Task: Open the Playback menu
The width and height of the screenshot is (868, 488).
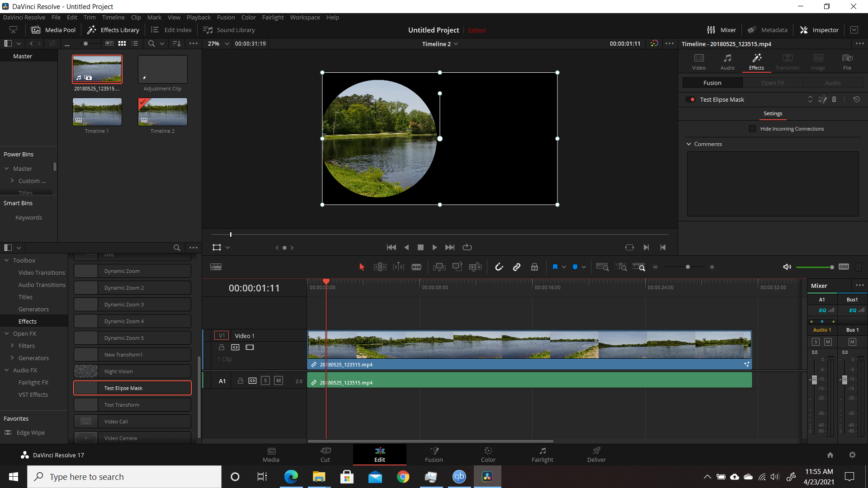Action: pyautogui.click(x=198, y=17)
